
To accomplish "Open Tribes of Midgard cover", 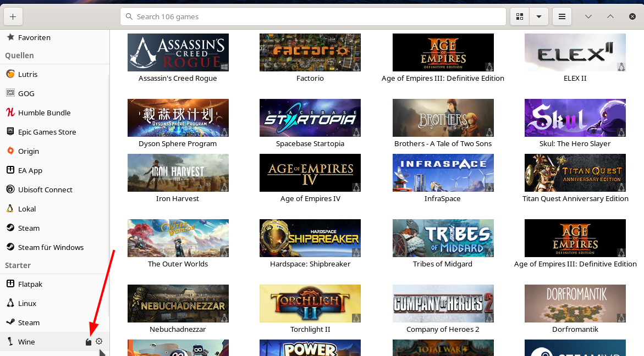I will pyautogui.click(x=443, y=238).
